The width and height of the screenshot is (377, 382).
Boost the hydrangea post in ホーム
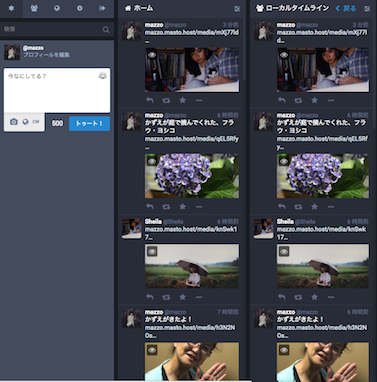point(166,207)
